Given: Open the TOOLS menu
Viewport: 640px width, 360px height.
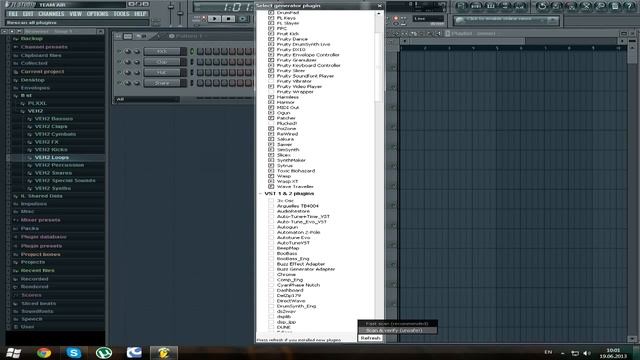Looking at the screenshot, I should [121, 14].
